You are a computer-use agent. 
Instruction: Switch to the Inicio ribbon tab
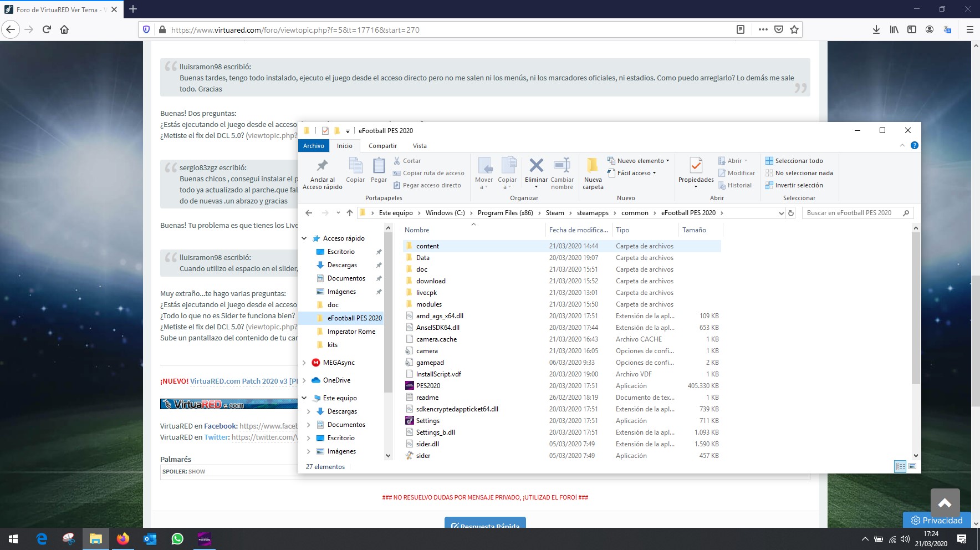(345, 146)
